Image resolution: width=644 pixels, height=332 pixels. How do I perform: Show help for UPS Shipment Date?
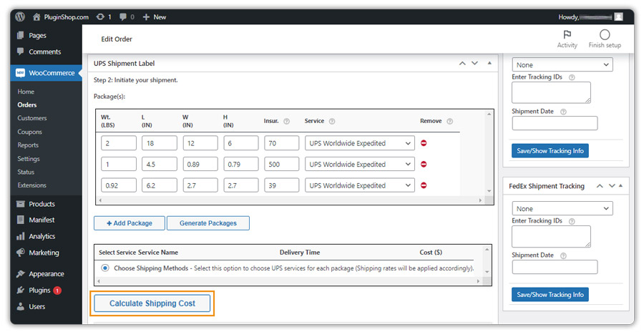click(563, 112)
